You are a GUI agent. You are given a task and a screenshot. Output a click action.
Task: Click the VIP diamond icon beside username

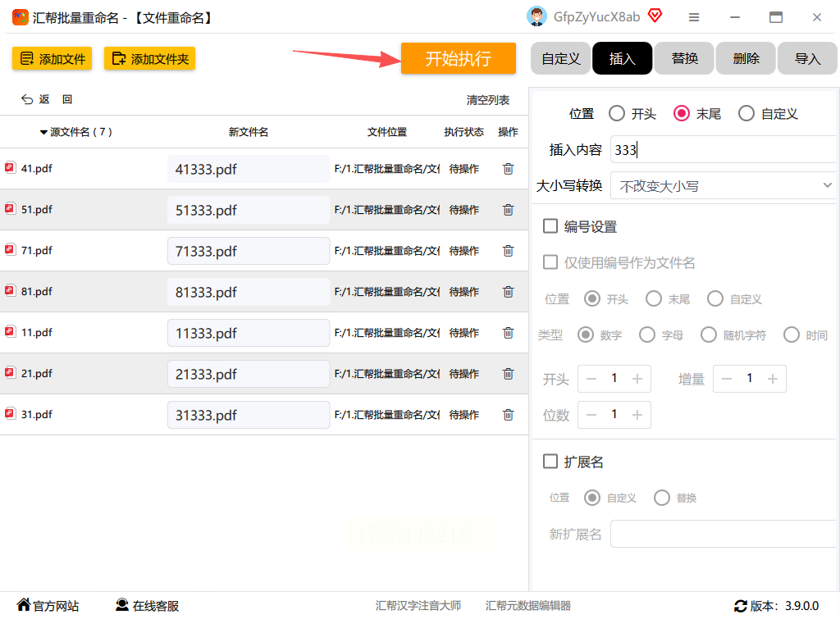tap(655, 16)
